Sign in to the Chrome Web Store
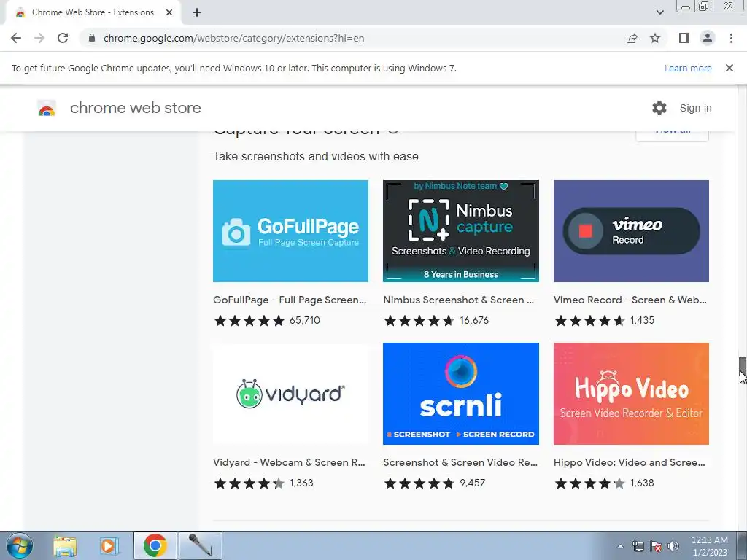The height and width of the screenshot is (560, 747). 695,108
